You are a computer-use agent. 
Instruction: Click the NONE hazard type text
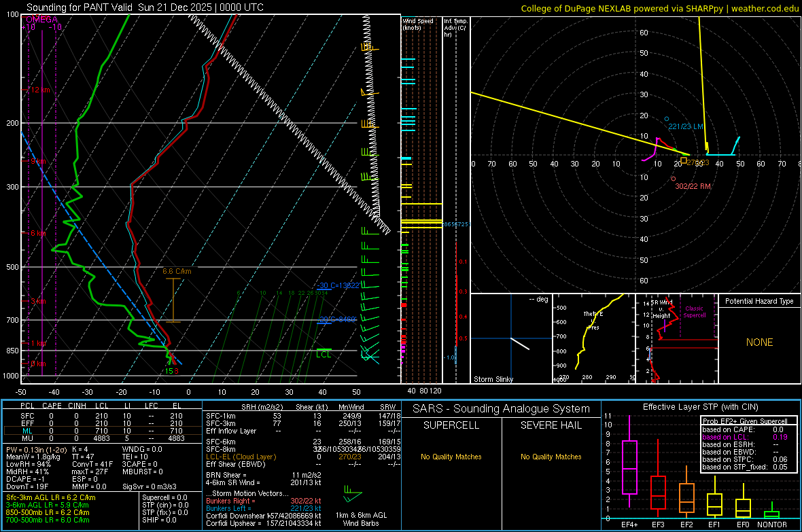pyautogui.click(x=760, y=342)
